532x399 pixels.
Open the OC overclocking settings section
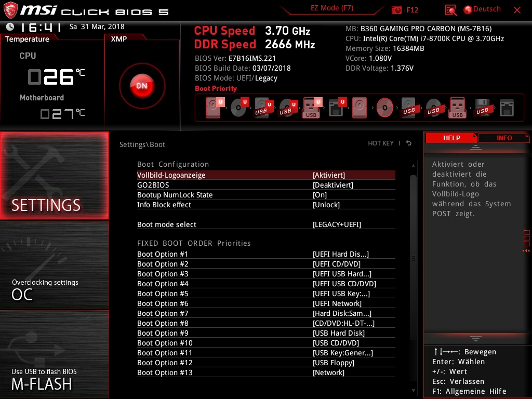(x=54, y=265)
